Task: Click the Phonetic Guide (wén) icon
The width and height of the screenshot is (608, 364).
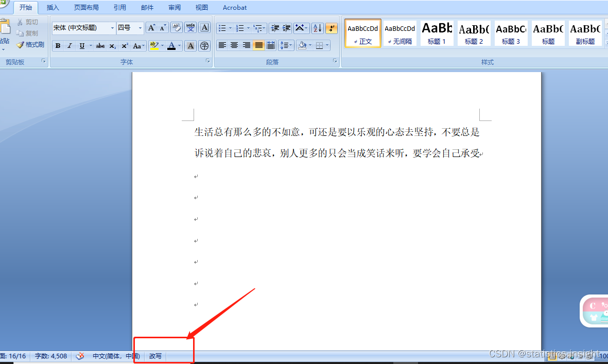Action: [190, 28]
